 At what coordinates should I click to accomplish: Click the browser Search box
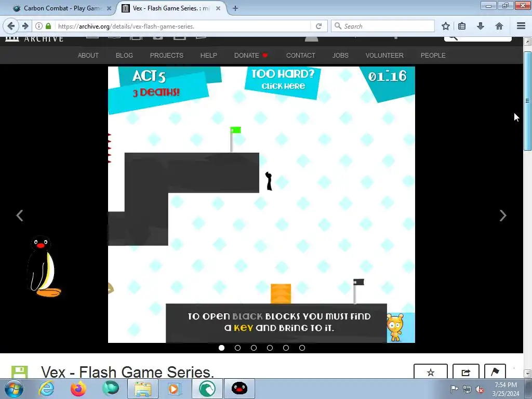383,26
